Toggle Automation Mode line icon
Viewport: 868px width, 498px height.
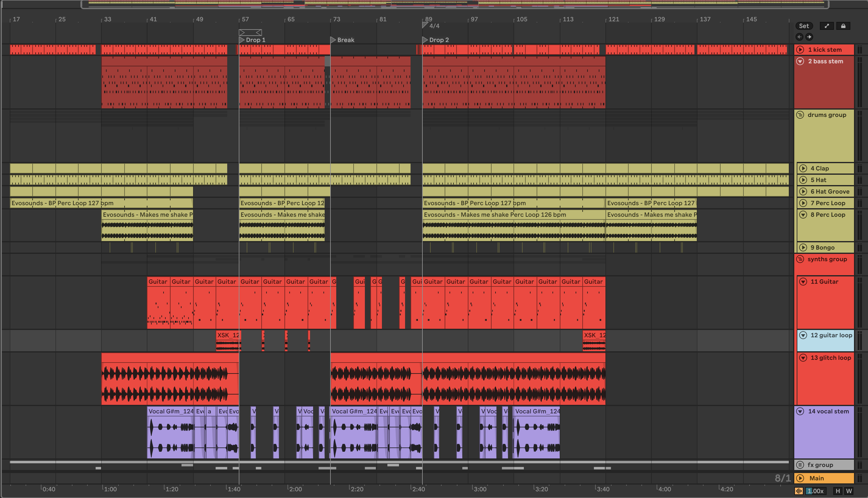click(x=827, y=26)
